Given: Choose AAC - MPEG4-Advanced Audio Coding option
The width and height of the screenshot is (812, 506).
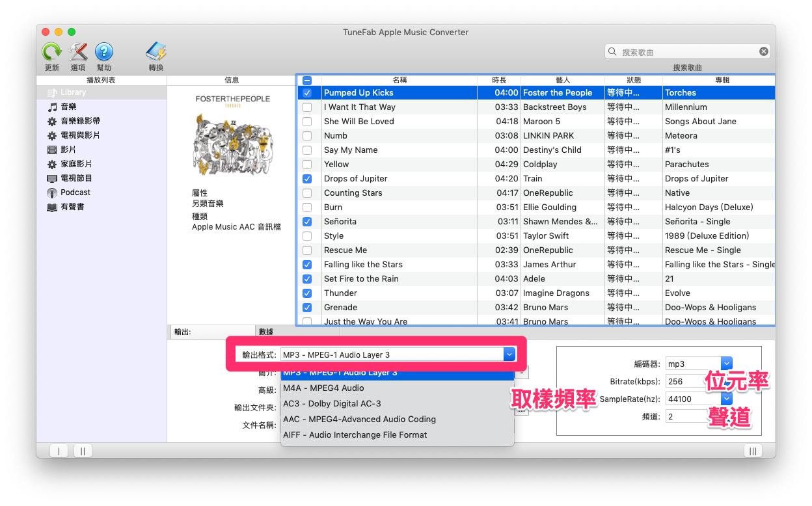Looking at the screenshot, I should [398, 419].
